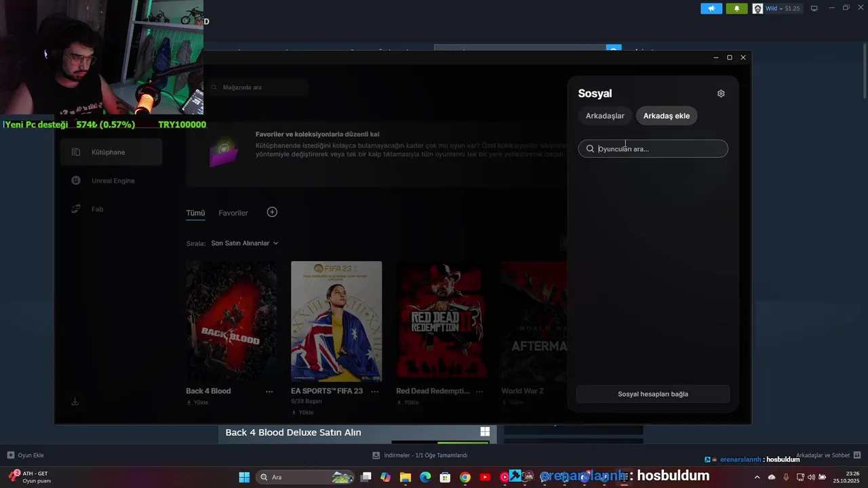This screenshot has height=488, width=868.
Task: Open Steam notifications bell
Action: (x=736, y=8)
